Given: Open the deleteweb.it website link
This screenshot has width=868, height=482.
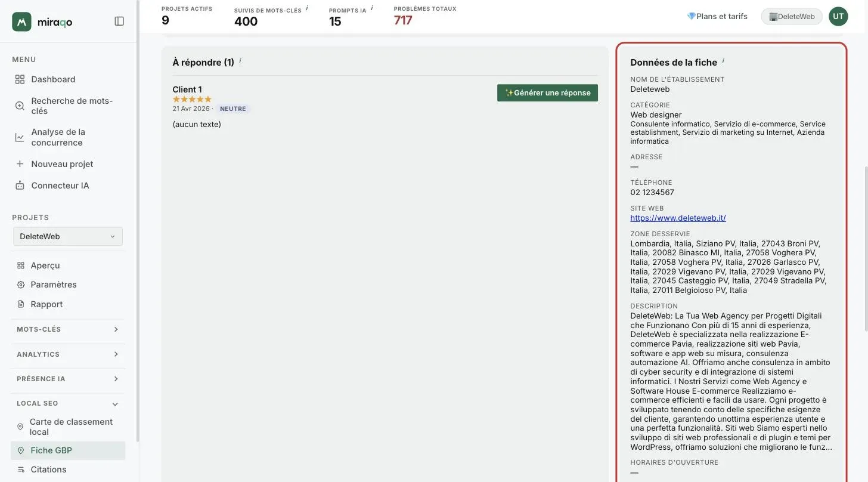Looking at the screenshot, I should click(x=678, y=218).
